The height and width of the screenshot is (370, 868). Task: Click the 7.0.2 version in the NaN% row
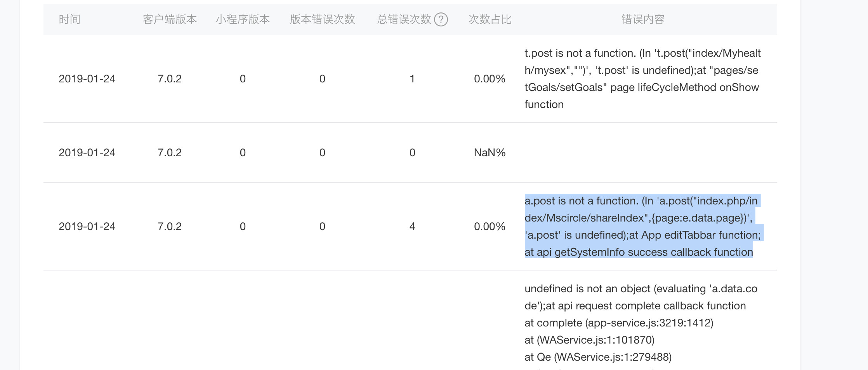point(170,153)
